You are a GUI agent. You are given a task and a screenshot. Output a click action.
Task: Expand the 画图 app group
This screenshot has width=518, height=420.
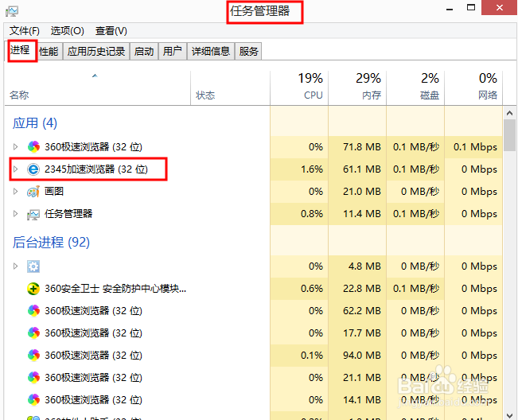point(15,192)
